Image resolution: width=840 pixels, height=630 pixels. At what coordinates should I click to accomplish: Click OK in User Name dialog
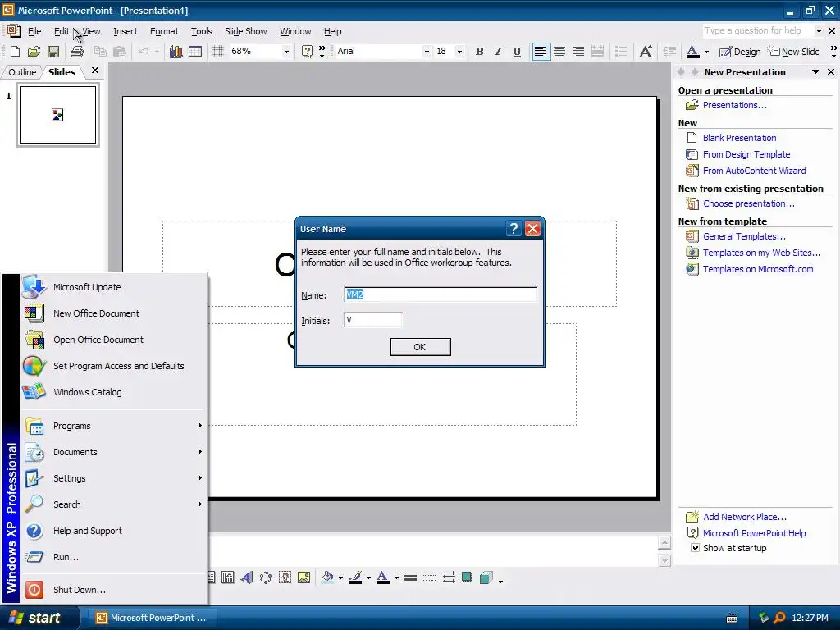tap(421, 347)
